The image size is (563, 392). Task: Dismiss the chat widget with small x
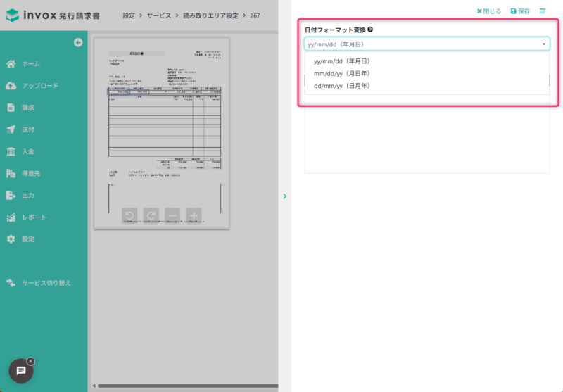click(x=31, y=361)
